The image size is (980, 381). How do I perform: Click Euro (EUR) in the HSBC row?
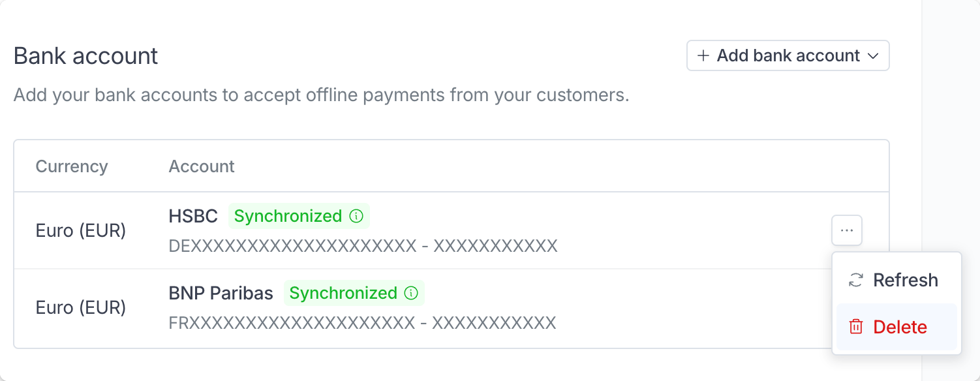pos(81,231)
